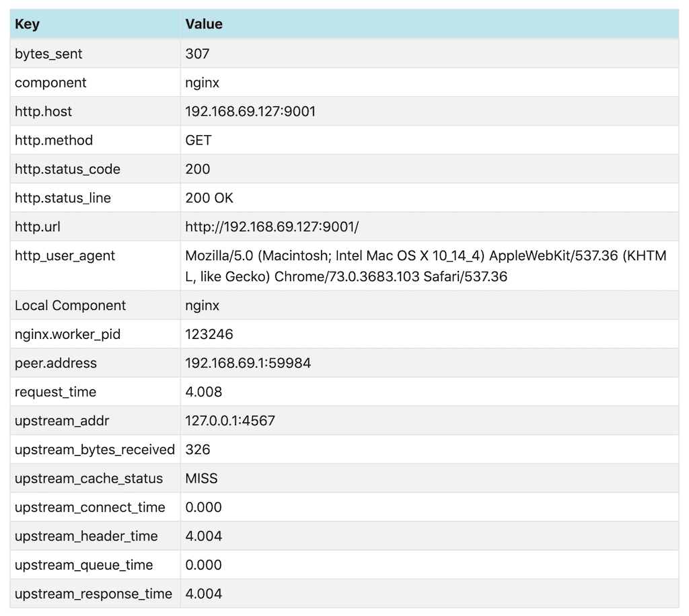The image size is (689, 616).
Task: Click the Key column header
Action: coord(27,24)
